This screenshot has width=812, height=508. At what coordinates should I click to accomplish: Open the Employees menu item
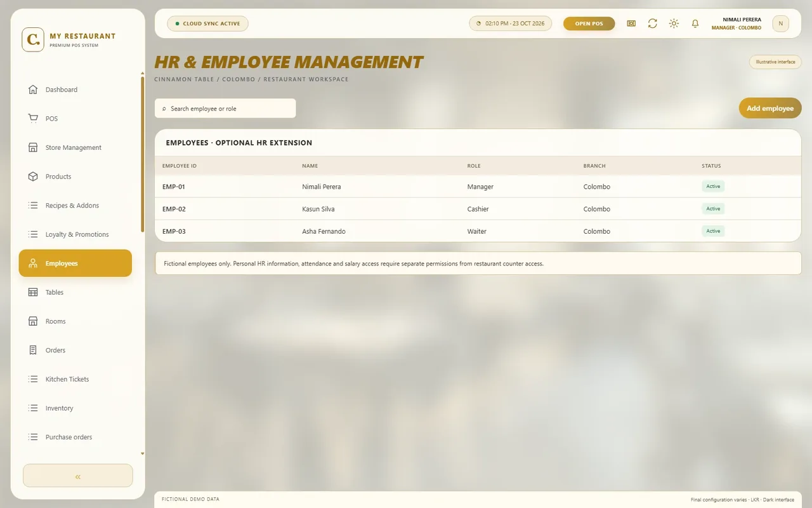pos(75,263)
